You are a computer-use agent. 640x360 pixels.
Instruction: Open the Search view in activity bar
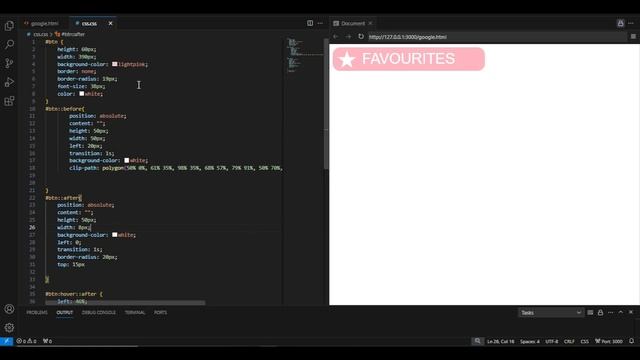click(x=9, y=44)
